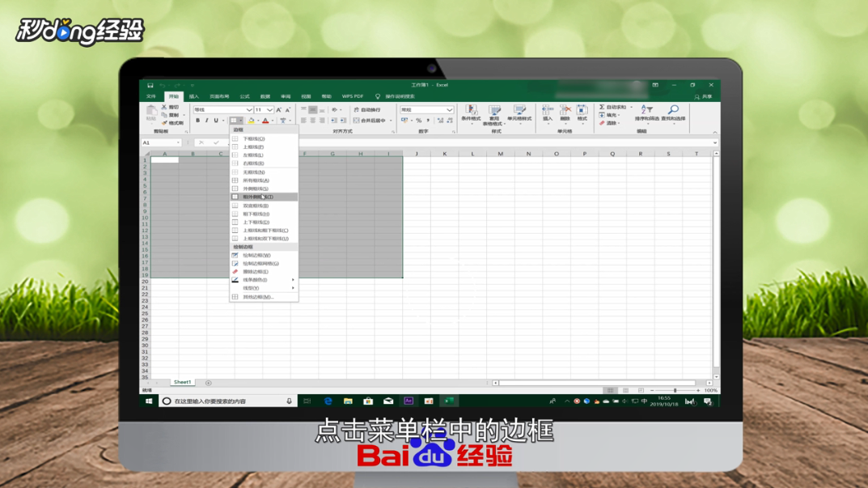This screenshot has width=868, height=488.
Task: Click Merge and Center (合并后居中)
Action: point(370,121)
